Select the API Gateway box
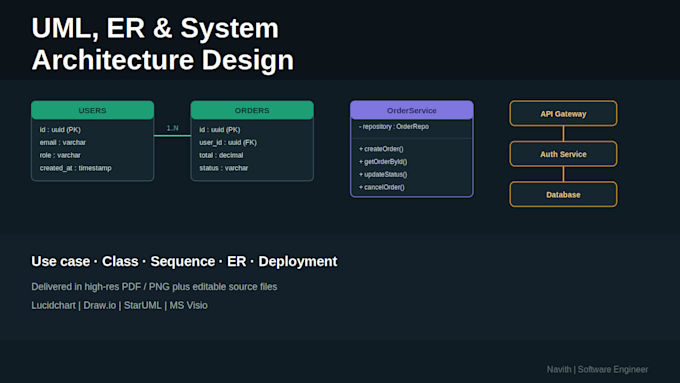680x383 pixels. (563, 114)
